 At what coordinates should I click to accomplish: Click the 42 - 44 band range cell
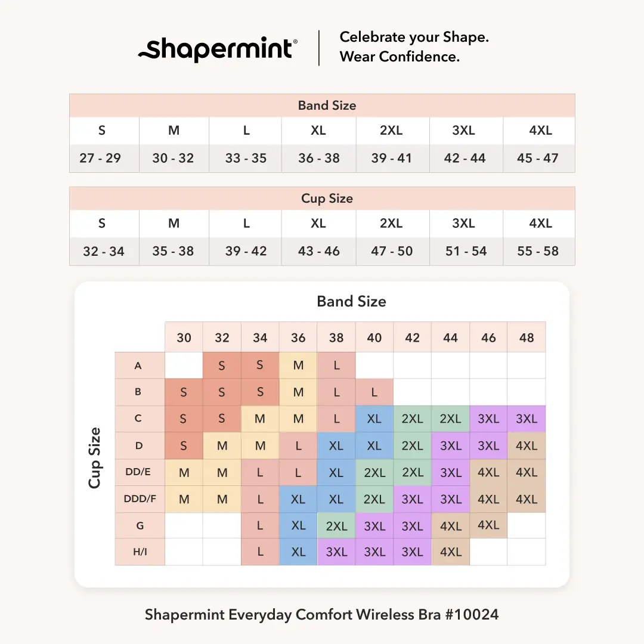465,159
